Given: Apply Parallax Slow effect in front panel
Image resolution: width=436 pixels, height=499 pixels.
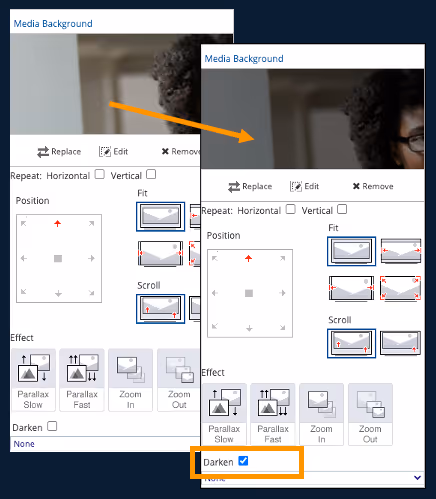Looking at the screenshot, I should (x=224, y=414).
